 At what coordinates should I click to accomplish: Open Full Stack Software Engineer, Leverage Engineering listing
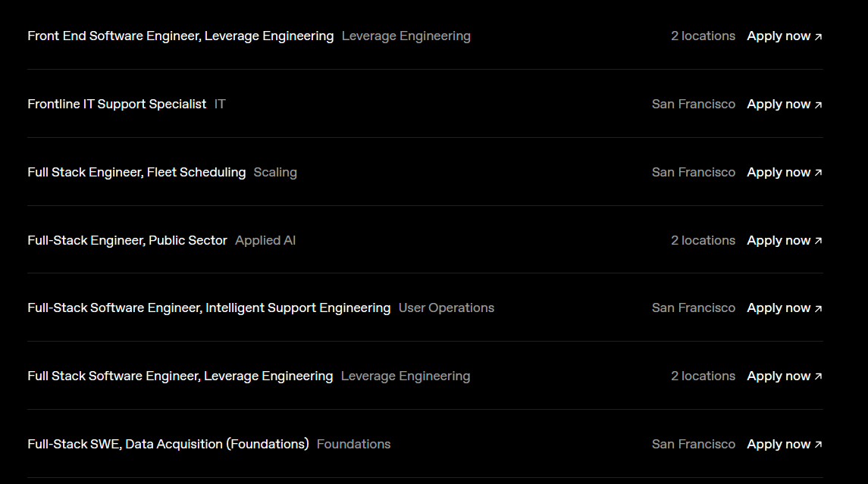click(180, 376)
